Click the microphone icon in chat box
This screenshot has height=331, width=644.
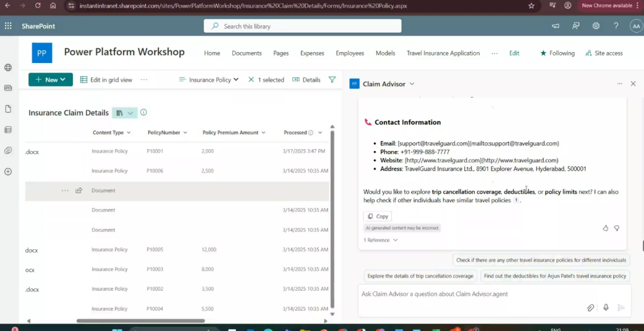(x=606, y=308)
